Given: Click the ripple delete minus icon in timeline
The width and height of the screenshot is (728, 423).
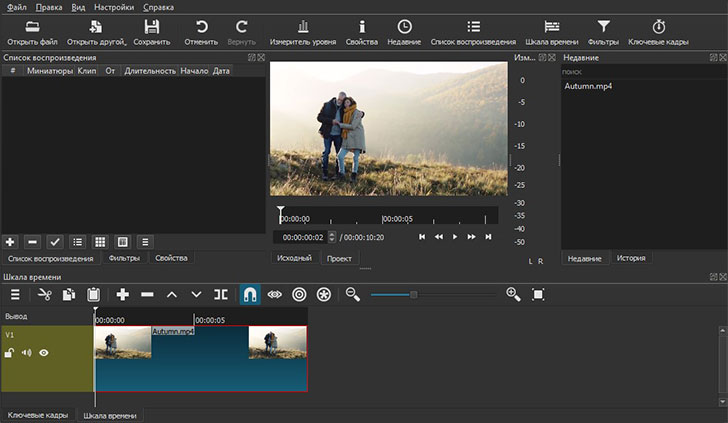Looking at the screenshot, I should (147, 294).
